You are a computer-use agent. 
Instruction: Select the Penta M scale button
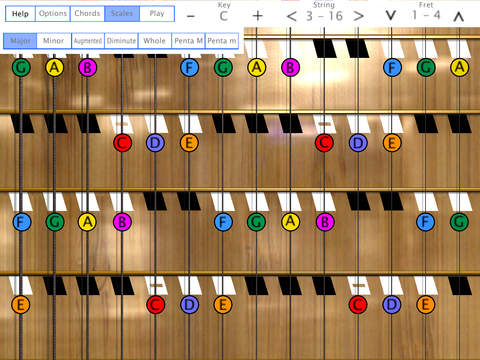[x=188, y=41]
